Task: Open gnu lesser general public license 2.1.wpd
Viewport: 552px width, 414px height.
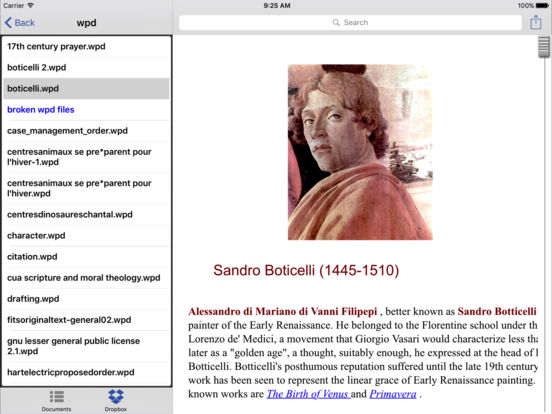Action: 86,346
